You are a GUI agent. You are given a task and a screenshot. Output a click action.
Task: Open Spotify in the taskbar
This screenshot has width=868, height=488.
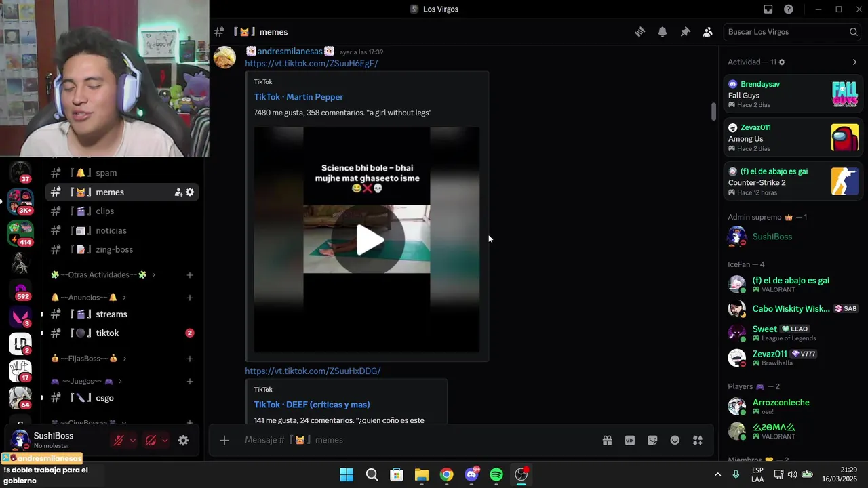496,474
